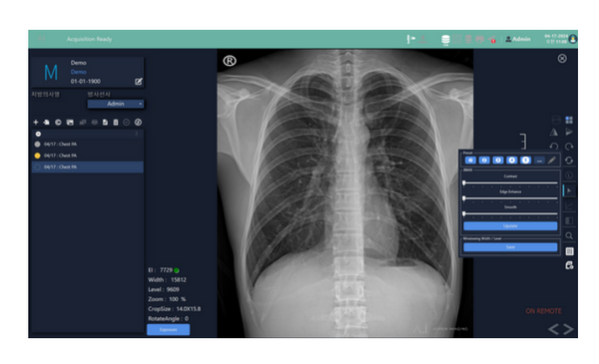The height and width of the screenshot is (364, 599).
Task: Click the Save windowing button
Action: (510, 247)
